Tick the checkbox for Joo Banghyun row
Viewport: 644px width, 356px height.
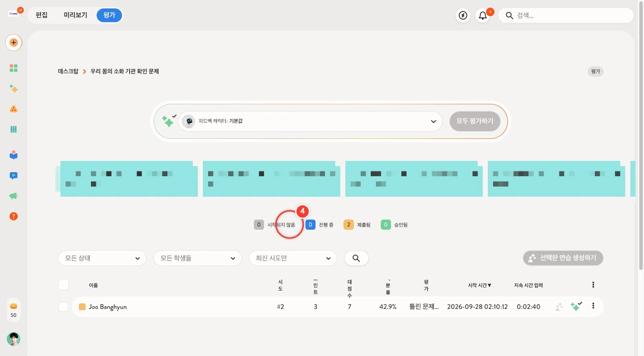[64, 307]
